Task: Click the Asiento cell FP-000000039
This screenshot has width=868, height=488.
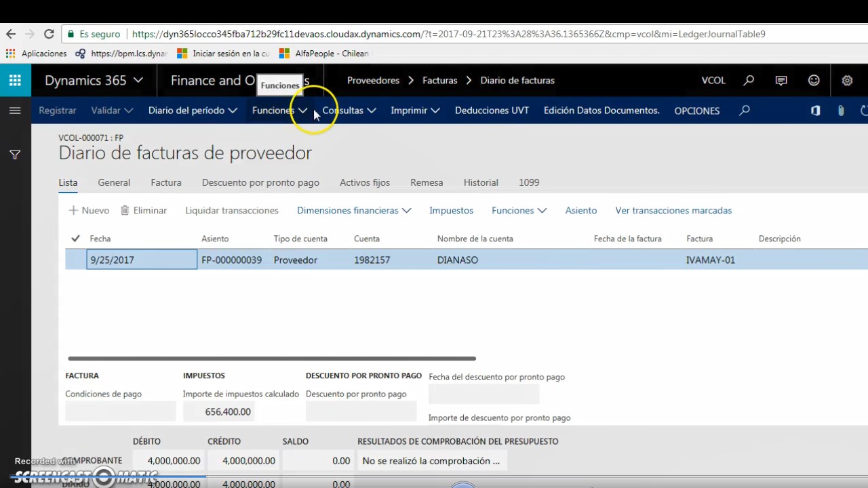Action: click(231, 260)
